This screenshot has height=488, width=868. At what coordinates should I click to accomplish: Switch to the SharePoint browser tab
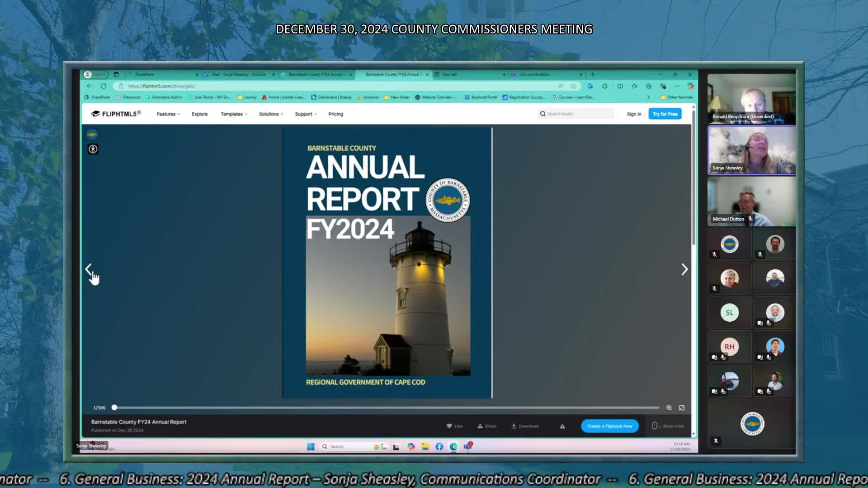(x=163, y=75)
